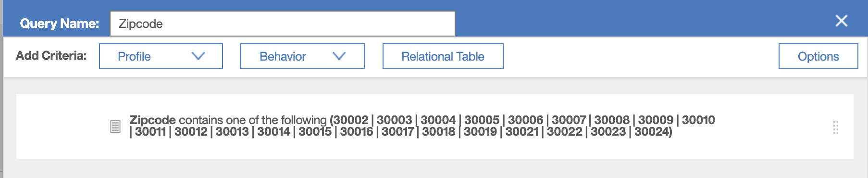The height and width of the screenshot is (178, 868).
Task: Close the query editor with the X
Action: click(x=842, y=21)
